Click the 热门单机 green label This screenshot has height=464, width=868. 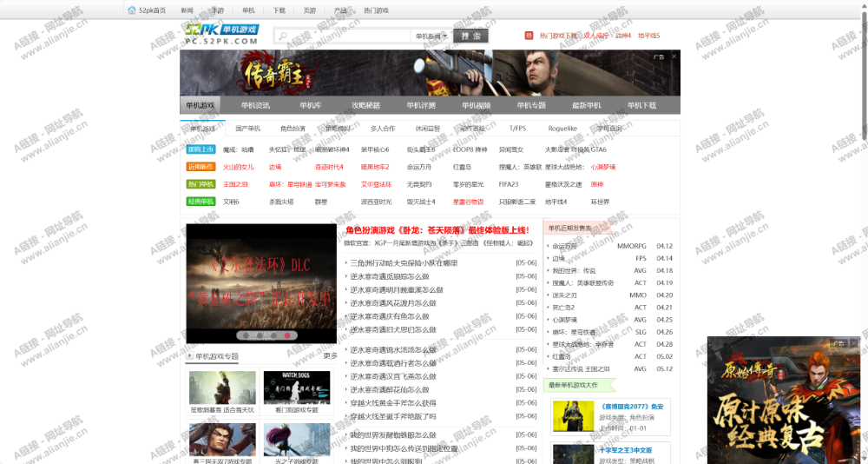[x=201, y=184]
